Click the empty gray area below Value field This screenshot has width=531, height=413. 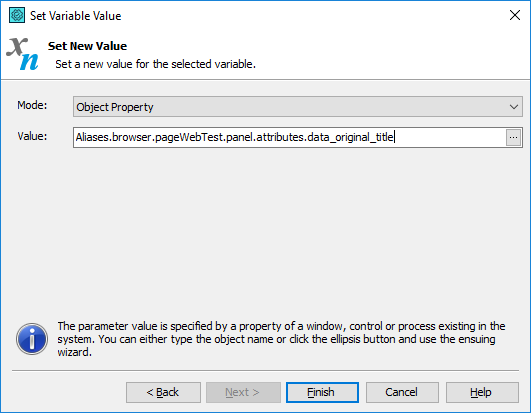[266, 230]
